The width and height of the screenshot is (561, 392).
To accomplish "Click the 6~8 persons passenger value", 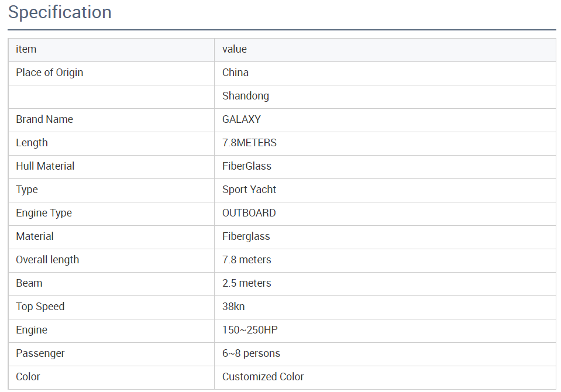I will 251,353.
